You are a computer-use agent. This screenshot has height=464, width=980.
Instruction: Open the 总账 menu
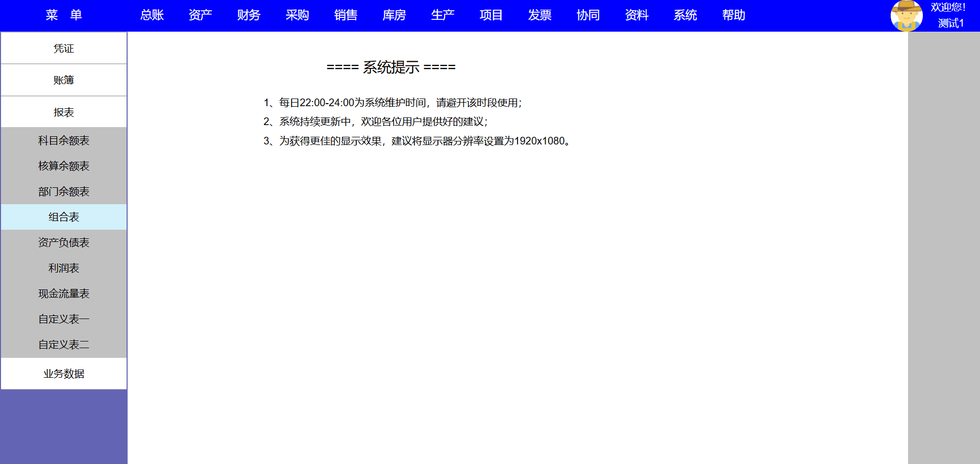(x=152, y=15)
